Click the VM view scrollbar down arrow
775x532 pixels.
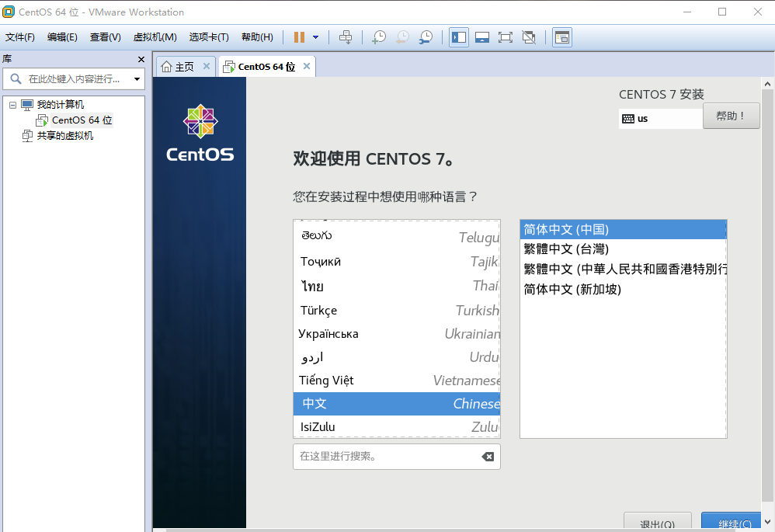click(767, 522)
